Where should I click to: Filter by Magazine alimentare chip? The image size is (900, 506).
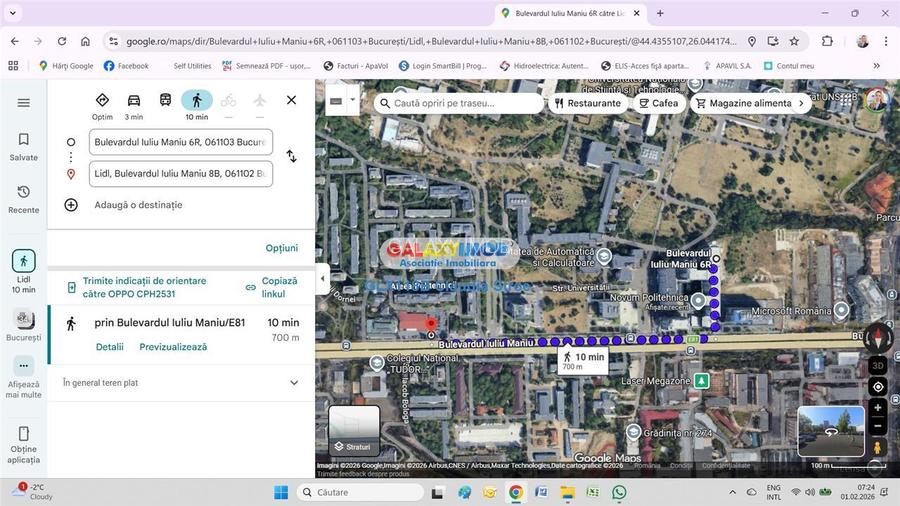[x=744, y=103]
